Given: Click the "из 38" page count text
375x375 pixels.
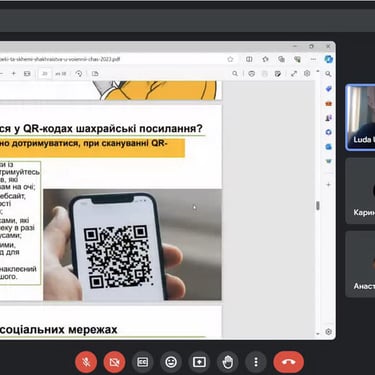Looking at the screenshot, I should pyautogui.click(x=61, y=74).
